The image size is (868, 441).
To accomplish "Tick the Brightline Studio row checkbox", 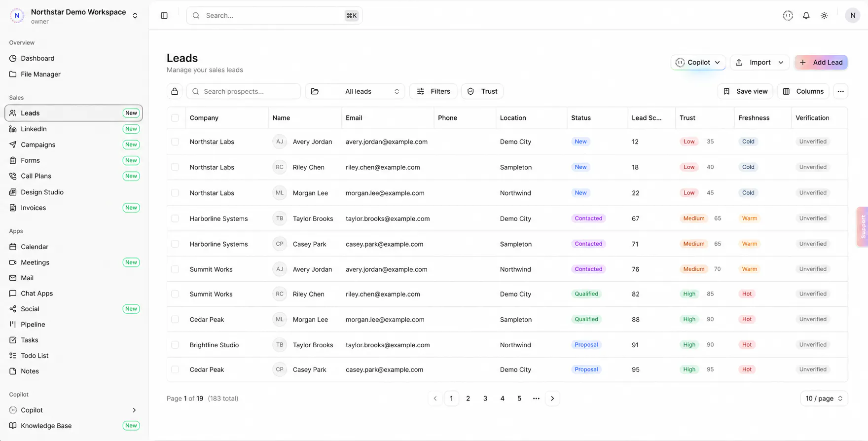I will pos(175,345).
